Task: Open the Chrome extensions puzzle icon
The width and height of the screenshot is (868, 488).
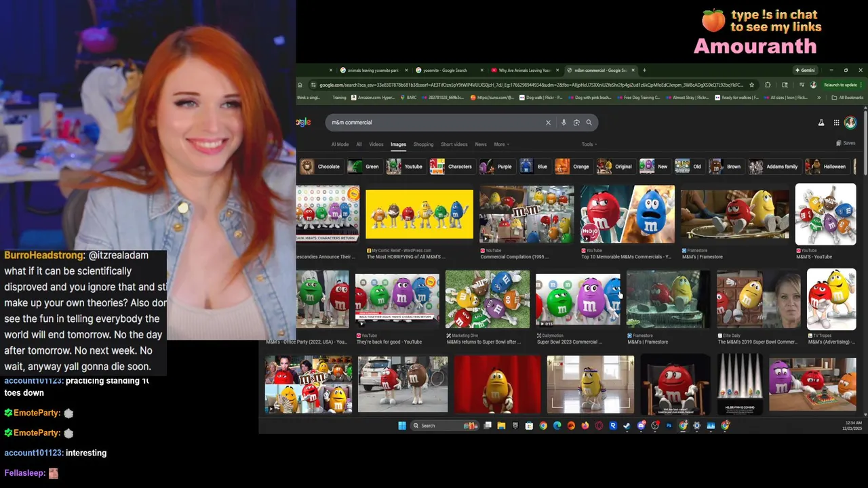Action: click(768, 85)
